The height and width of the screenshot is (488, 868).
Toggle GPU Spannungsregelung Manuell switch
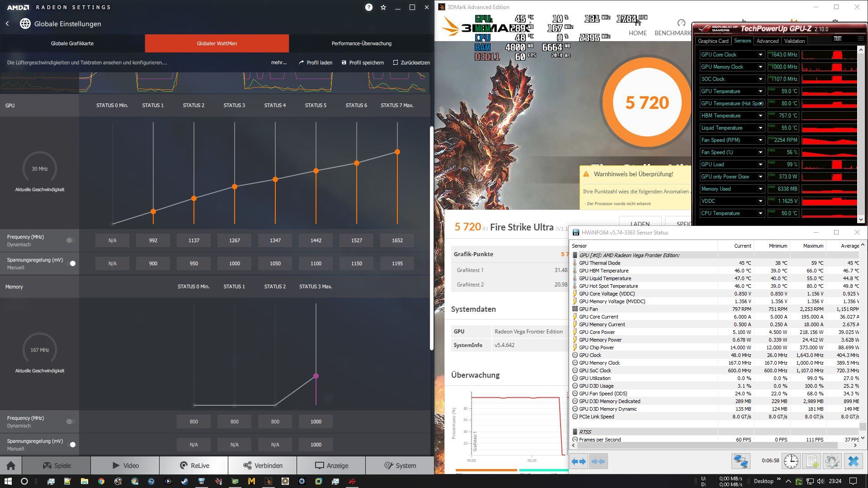pyautogui.click(x=71, y=263)
